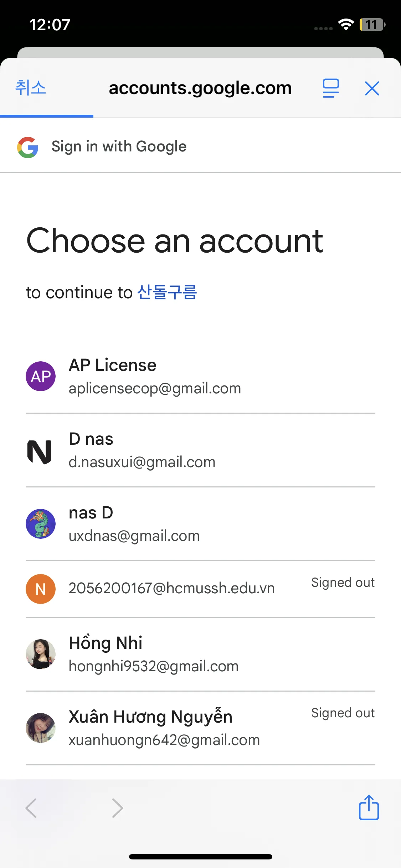This screenshot has height=868, width=401.
Task: Tap the Google logo icon
Action: [28, 147]
